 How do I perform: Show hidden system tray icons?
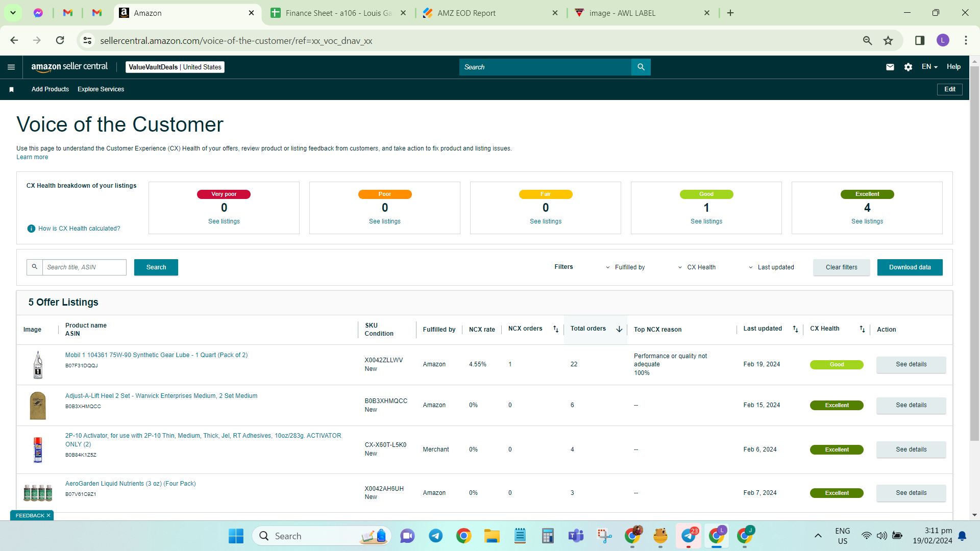818,536
